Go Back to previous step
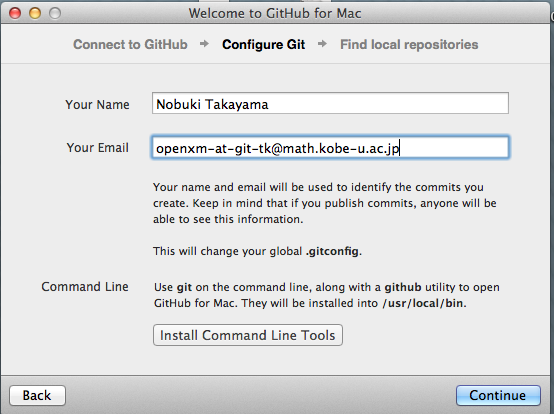The image size is (554, 414). tap(37, 395)
